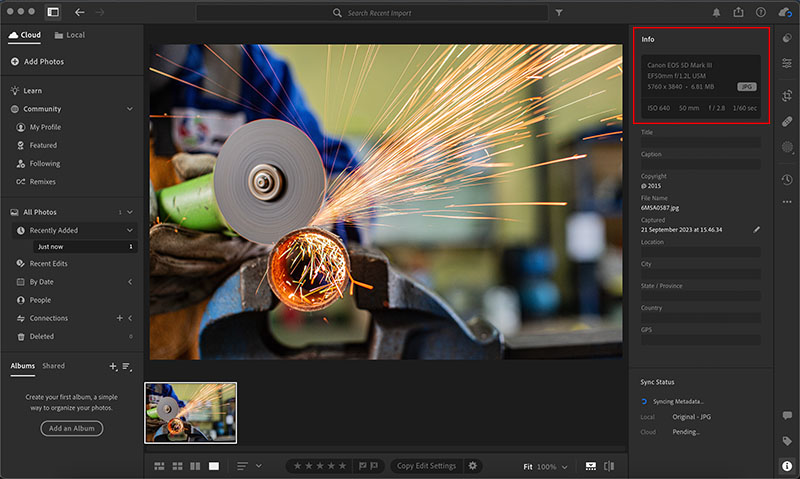
Task: Set rating using the fifth star
Action: coord(343,466)
